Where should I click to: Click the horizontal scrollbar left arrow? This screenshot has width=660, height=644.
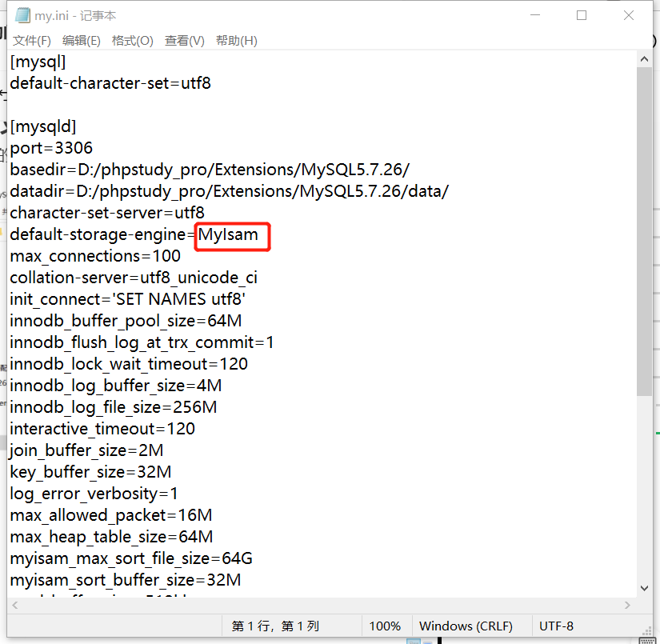(x=15, y=605)
